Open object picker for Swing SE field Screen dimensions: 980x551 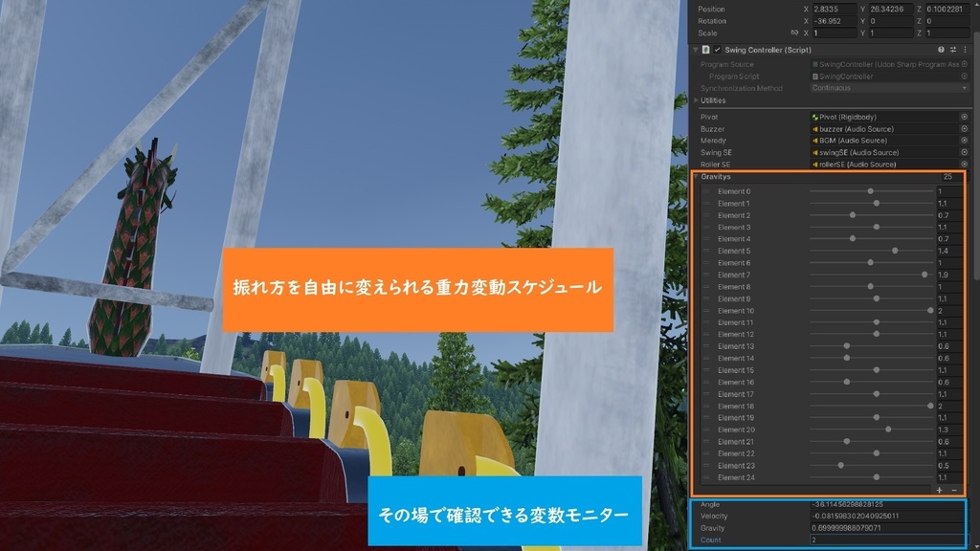tap(965, 152)
